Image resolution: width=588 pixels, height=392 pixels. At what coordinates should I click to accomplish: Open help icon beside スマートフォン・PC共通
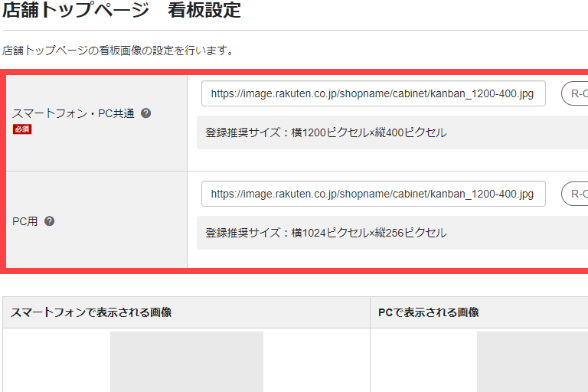pos(146,113)
